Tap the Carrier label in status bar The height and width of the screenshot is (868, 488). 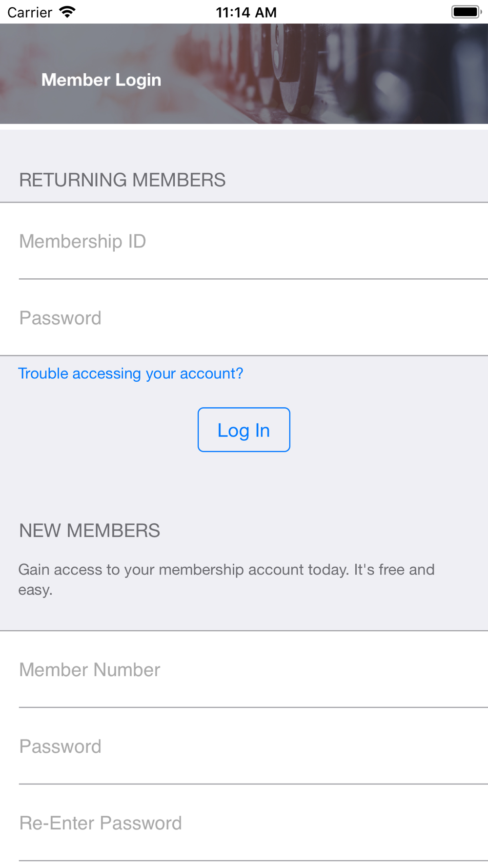point(30,12)
